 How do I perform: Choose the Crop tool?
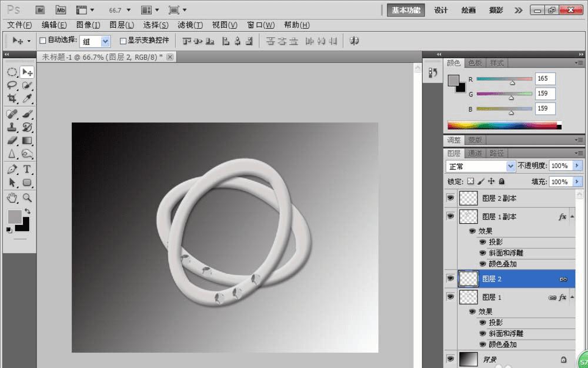[12, 99]
